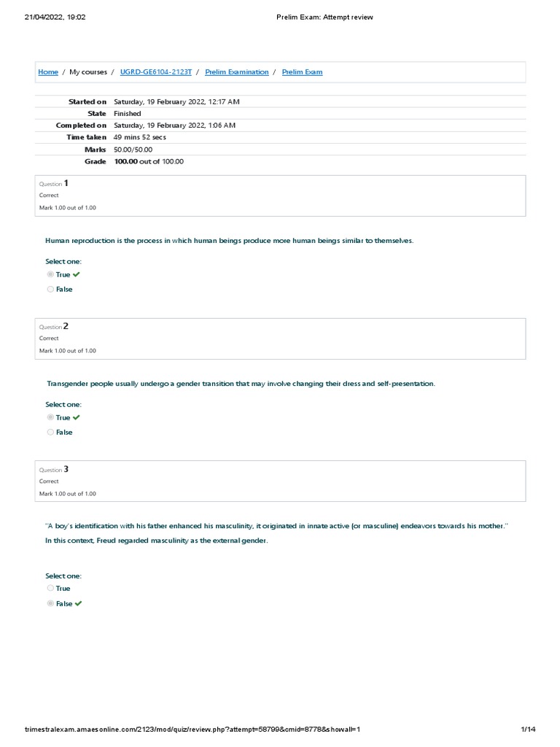Select False radio for Question 2
Image resolution: width=560 pixels, height=747 pixels.
click(x=50, y=432)
